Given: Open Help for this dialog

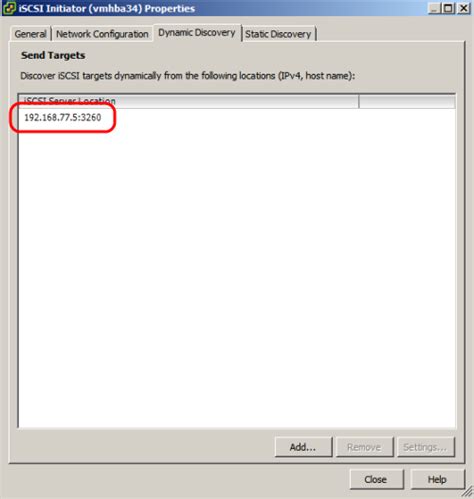Looking at the screenshot, I should click(x=437, y=480).
